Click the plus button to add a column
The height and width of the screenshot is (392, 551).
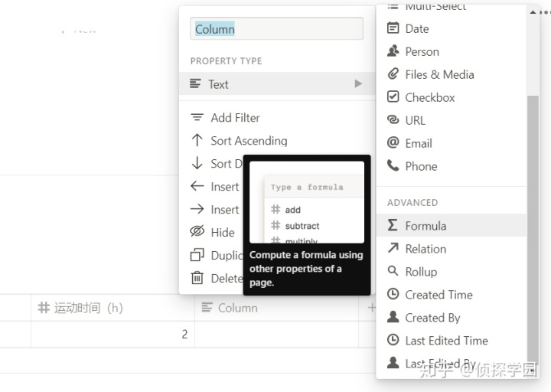click(x=371, y=308)
